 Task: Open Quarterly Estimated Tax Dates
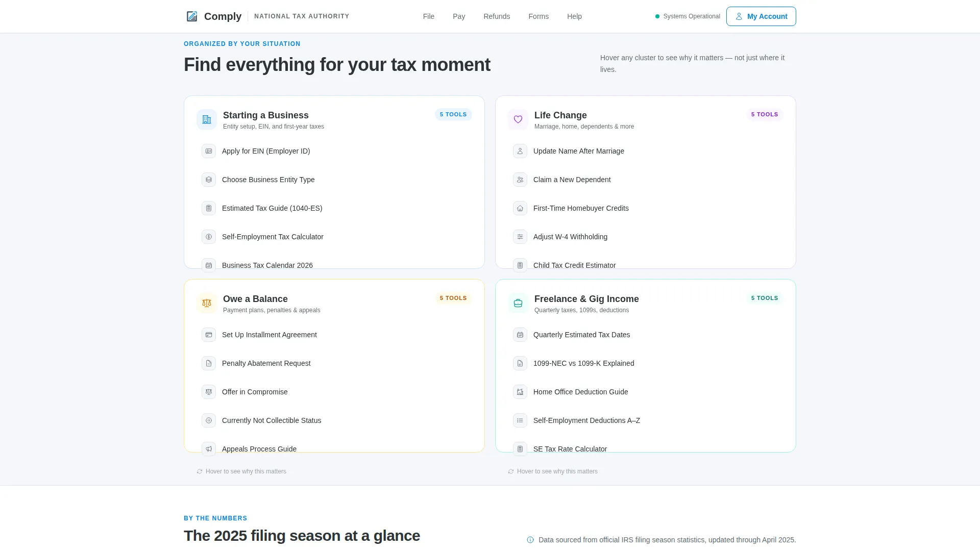(x=646, y=335)
